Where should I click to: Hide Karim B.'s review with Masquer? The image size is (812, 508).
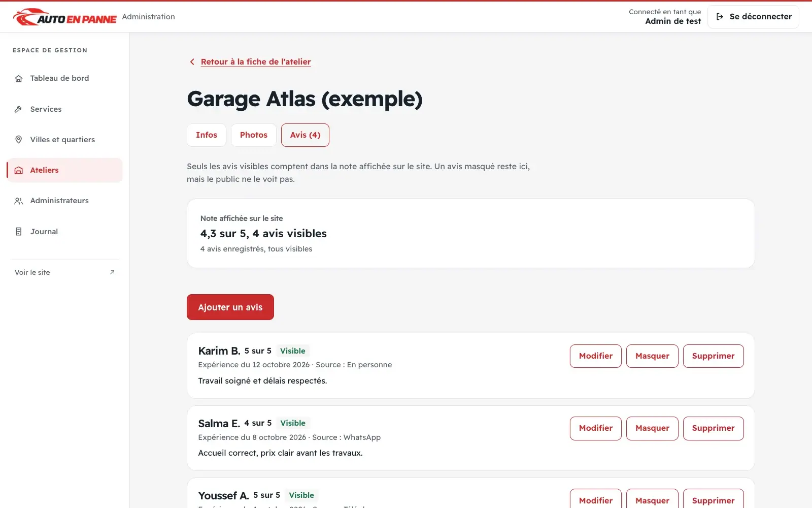652,356
